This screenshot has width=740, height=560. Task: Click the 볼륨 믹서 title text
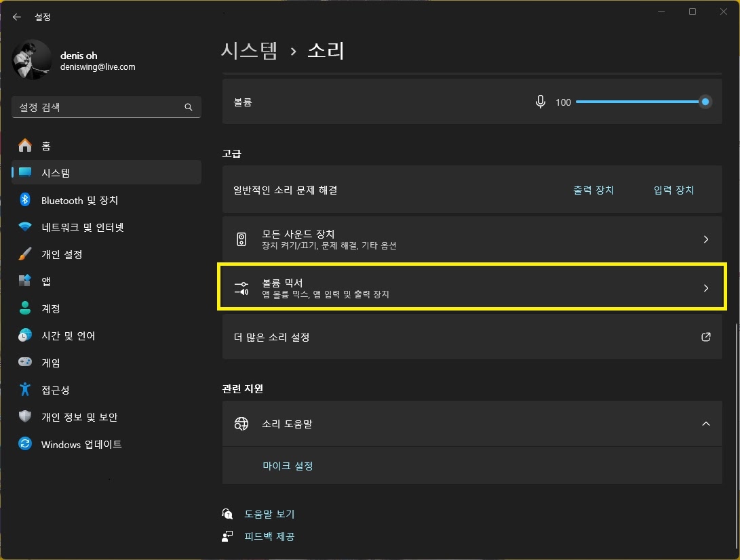click(x=282, y=283)
